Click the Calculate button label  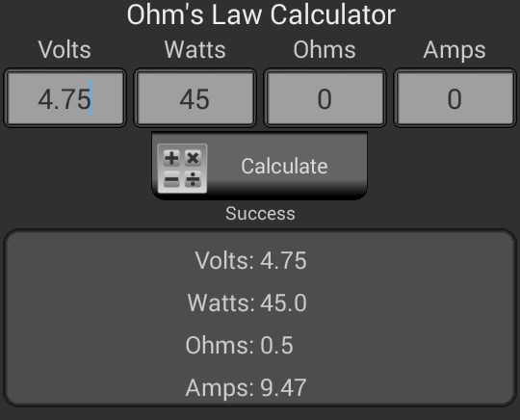click(284, 166)
